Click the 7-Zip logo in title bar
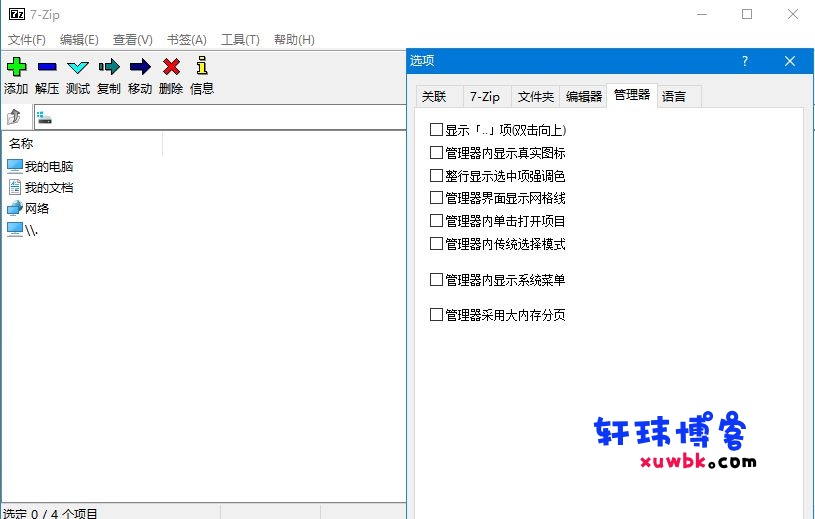 click(17, 14)
